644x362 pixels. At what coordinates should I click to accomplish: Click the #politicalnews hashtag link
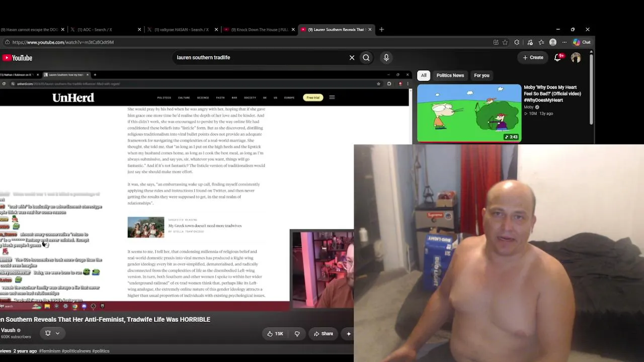(x=76, y=351)
